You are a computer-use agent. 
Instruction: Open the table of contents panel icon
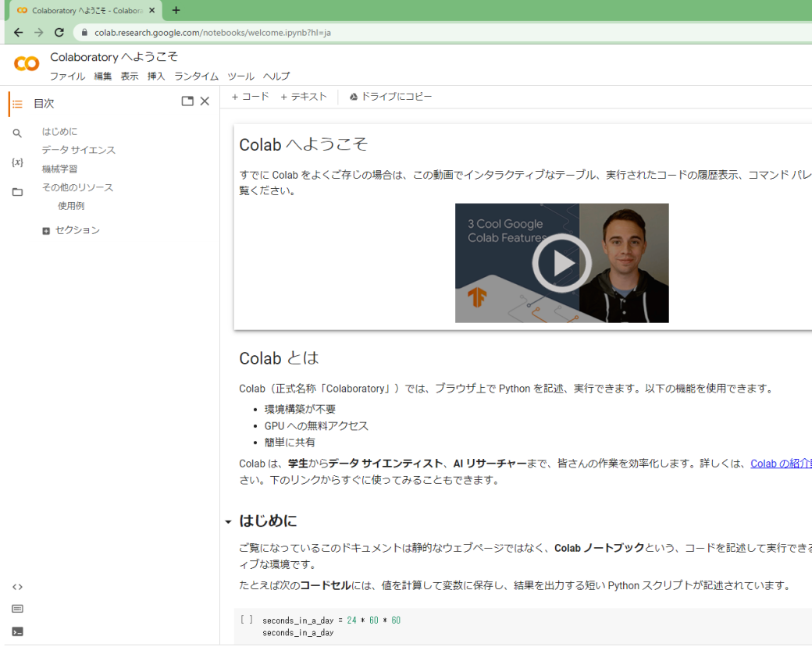(x=16, y=103)
